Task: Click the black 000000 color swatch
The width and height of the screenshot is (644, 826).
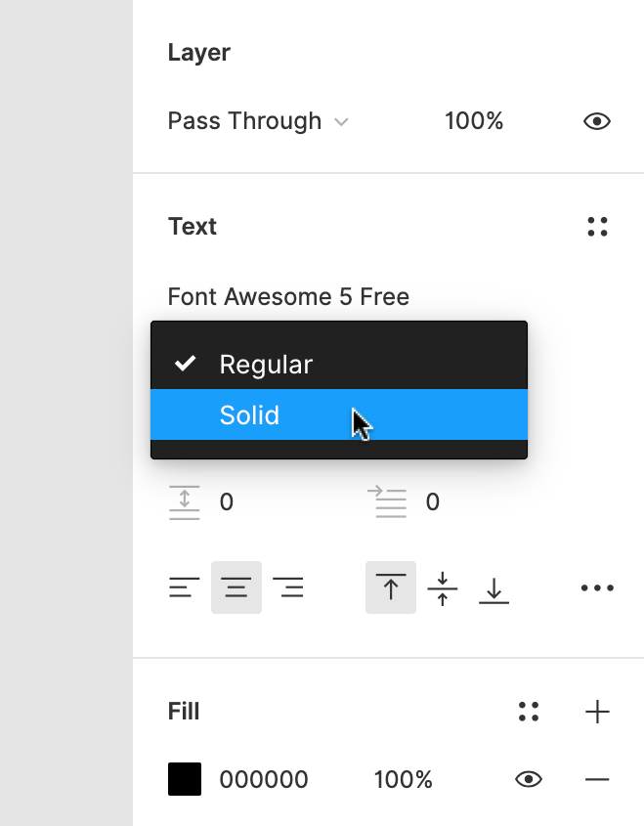Action: click(184, 779)
